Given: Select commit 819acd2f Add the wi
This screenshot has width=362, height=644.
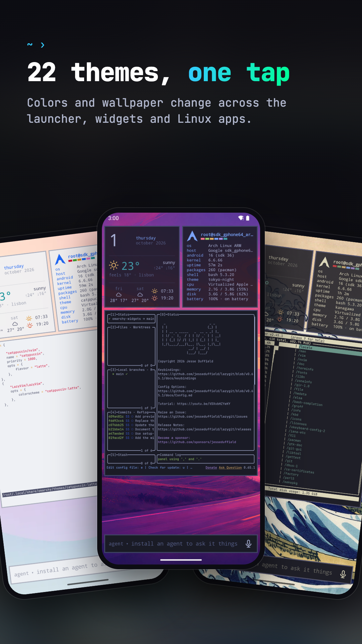Looking at the screenshot, I should pyautogui.click(x=131, y=438).
